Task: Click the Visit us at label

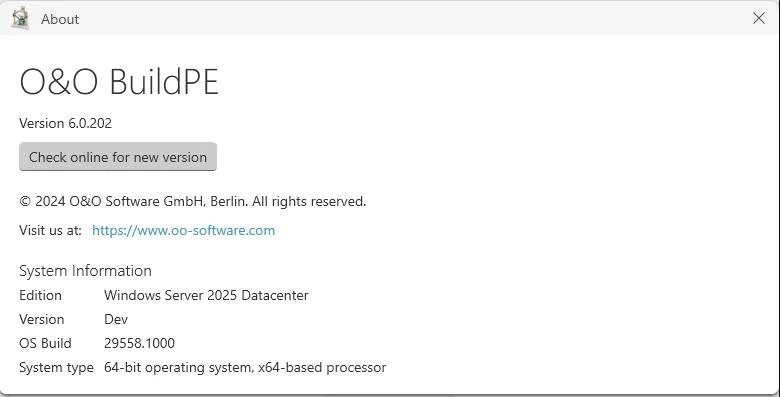Action: (50, 230)
